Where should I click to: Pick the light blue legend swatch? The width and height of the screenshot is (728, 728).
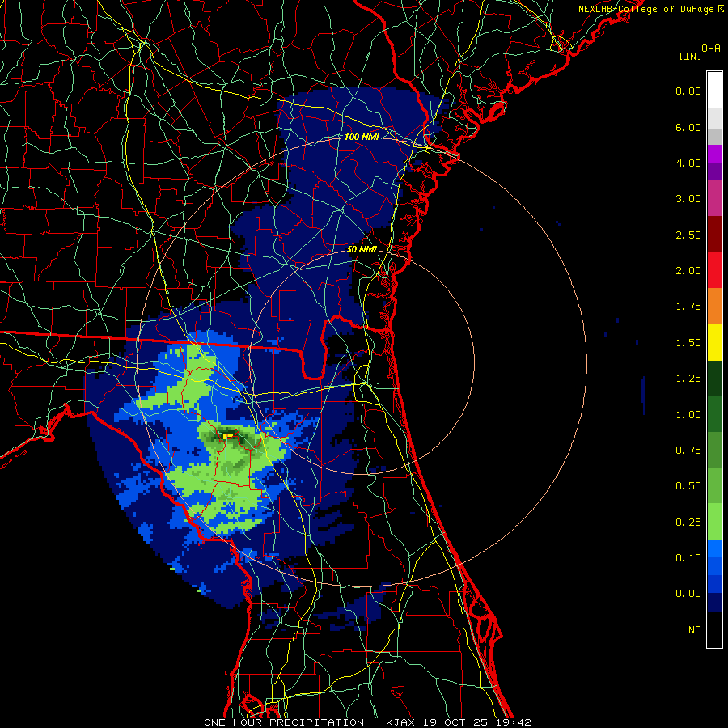click(x=714, y=548)
